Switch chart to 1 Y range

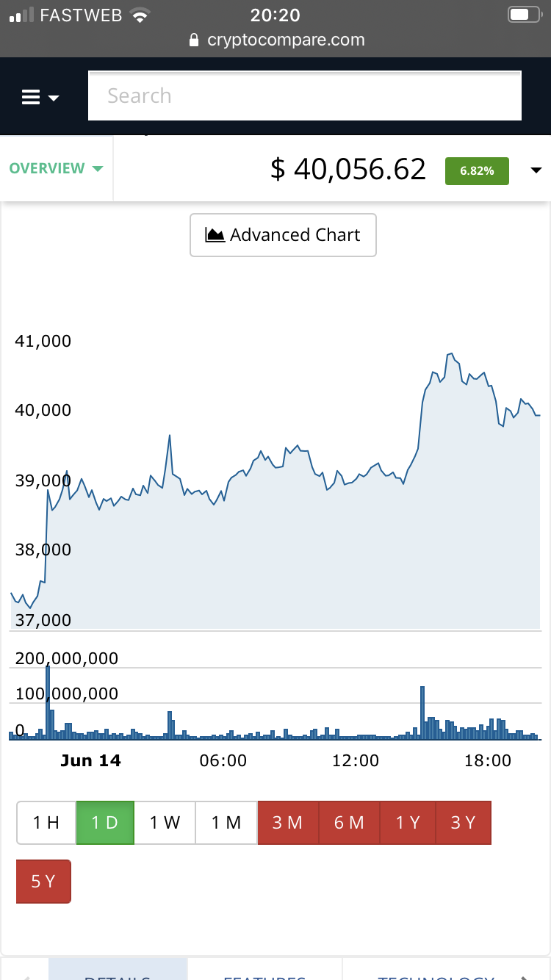point(408,823)
